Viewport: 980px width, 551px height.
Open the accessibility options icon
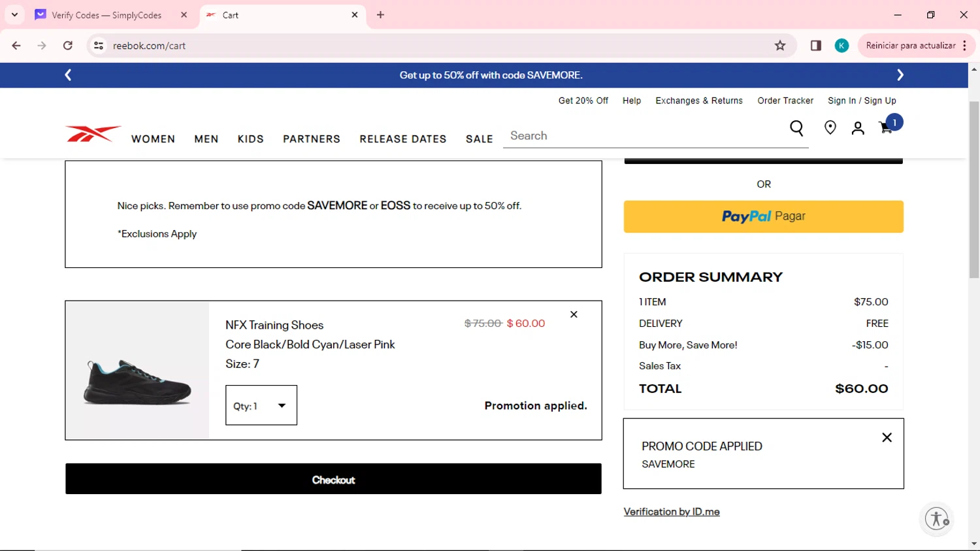(x=937, y=519)
